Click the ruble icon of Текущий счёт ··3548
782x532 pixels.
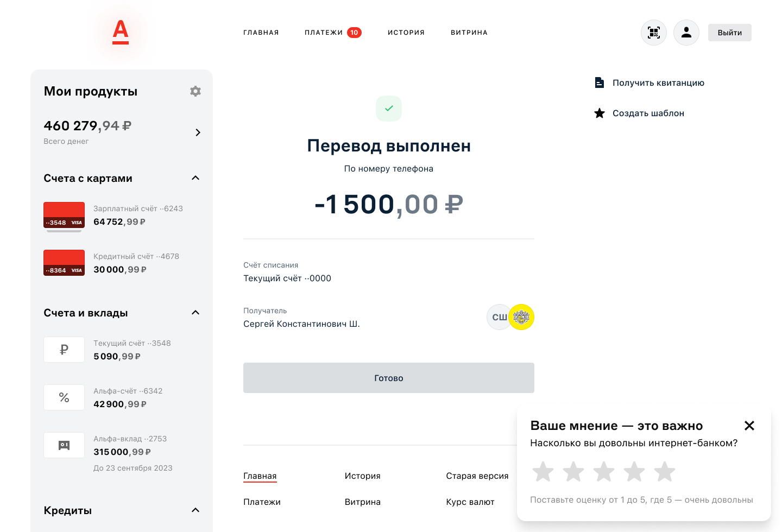click(64, 350)
